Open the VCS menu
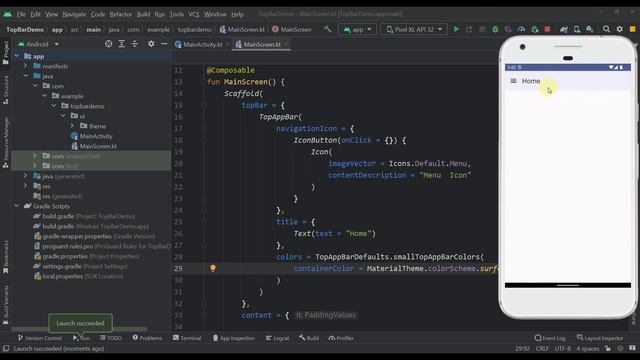 tap(193, 14)
